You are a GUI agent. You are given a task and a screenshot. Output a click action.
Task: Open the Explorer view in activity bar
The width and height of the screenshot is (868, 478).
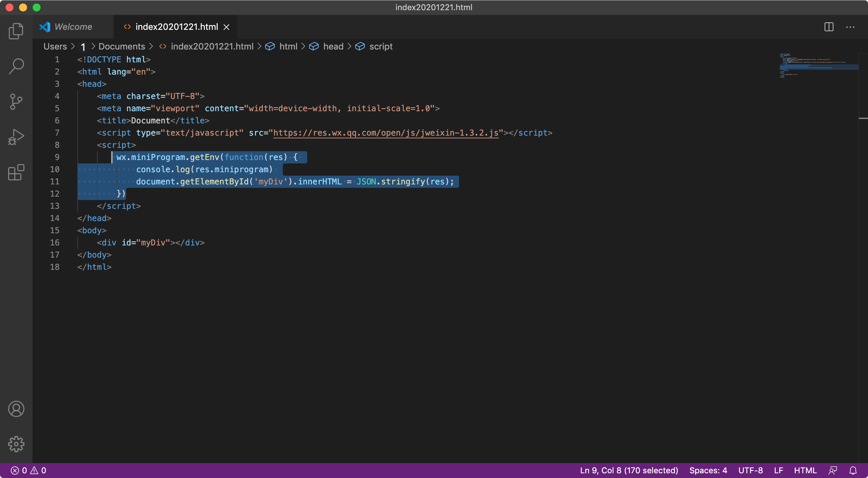[x=16, y=31]
